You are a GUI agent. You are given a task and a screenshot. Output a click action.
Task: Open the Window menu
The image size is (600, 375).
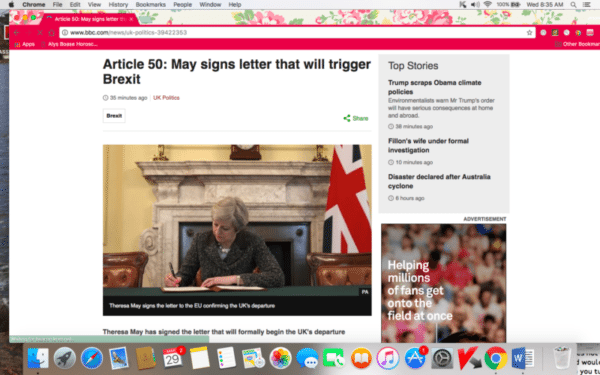pos(210,5)
